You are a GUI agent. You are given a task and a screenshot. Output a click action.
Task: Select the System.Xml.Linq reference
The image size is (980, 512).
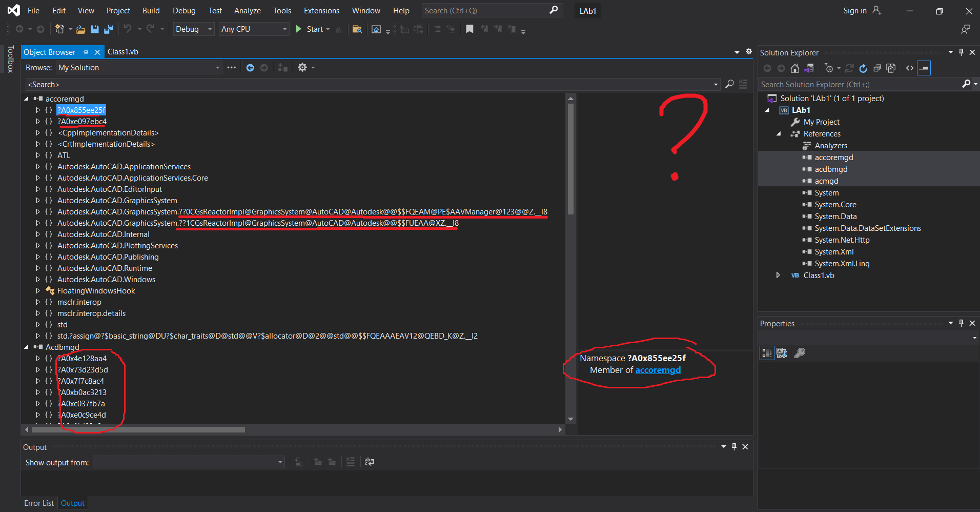pos(842,264)
